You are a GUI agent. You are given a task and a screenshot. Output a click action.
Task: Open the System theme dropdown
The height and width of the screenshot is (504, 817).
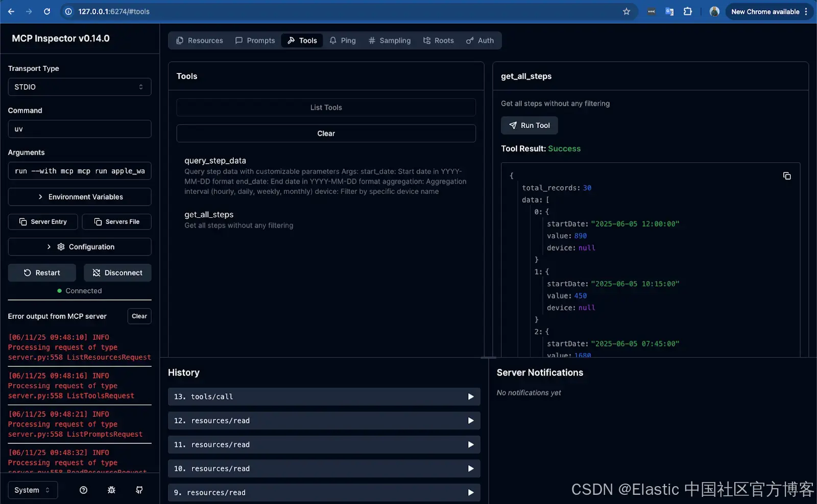pos(33,490)
